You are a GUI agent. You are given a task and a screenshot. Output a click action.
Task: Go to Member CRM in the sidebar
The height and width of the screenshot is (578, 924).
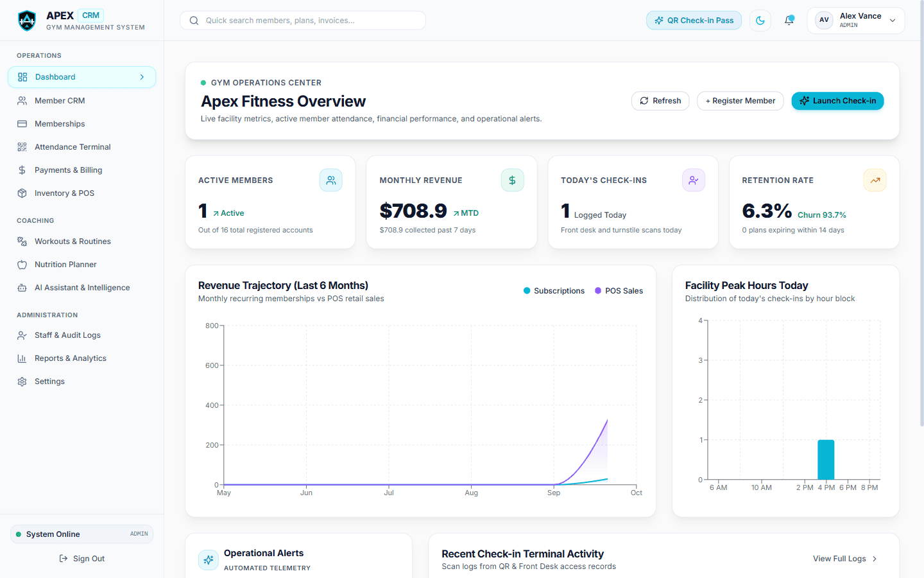point(81,101)
